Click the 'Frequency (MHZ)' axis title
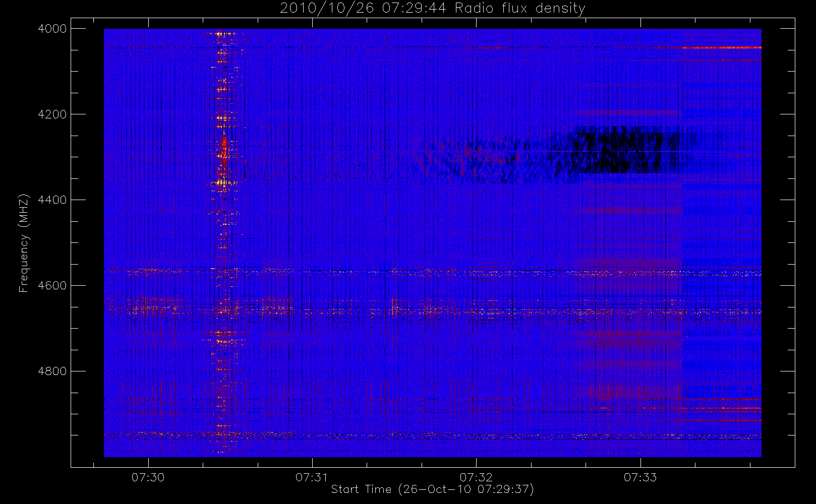The width and height of the screenshot is (816, 504). (24, 243)
